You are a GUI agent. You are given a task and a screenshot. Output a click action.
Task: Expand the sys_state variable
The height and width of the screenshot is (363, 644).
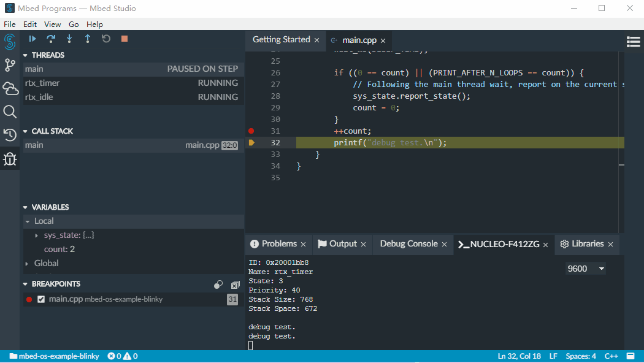click(37, 235)
